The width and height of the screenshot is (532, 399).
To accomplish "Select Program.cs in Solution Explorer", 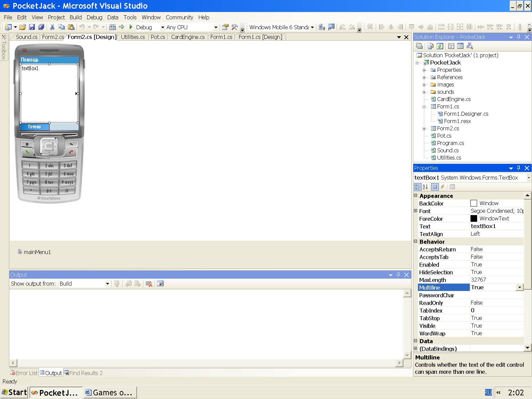I will pyautogui.click(x=450, y=143).
